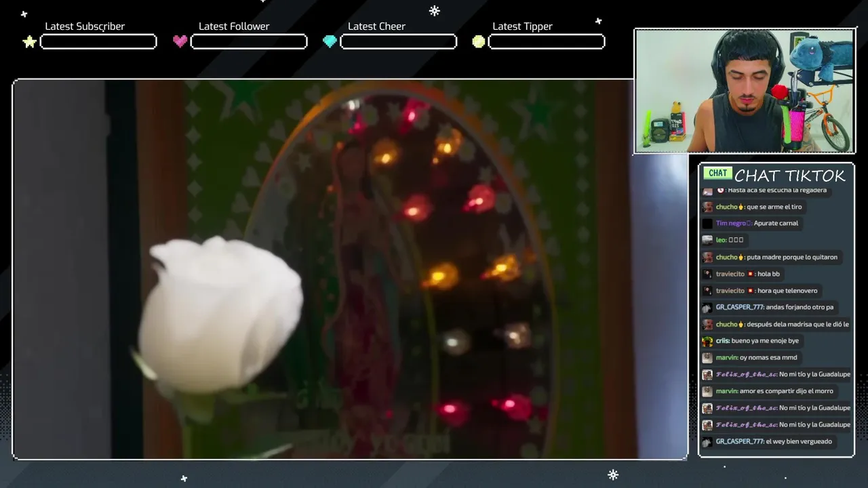Click the message 'puta madre porque lo quitaron'
The image size is (868, 488).
click(x=792, y=257)
